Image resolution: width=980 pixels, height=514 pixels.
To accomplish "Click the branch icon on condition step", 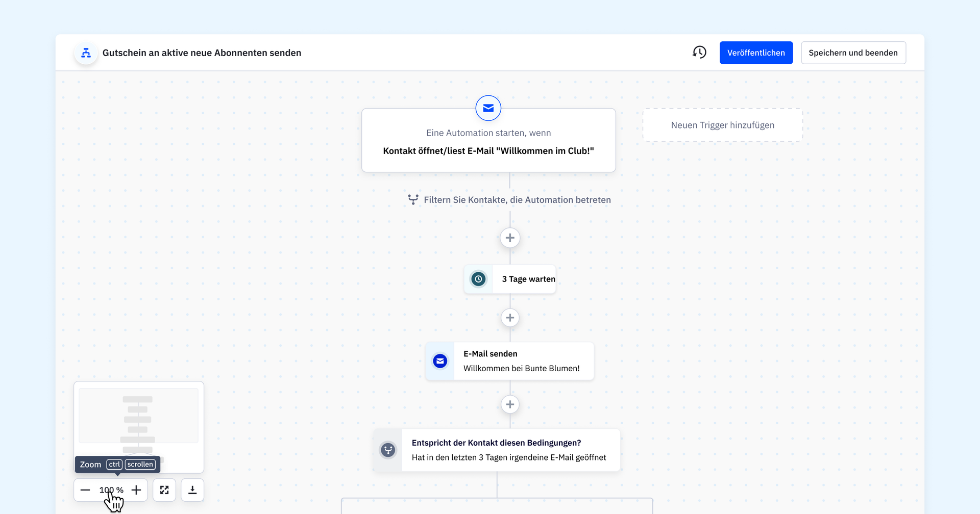I will pyautogui.click(x=388, y=450).
